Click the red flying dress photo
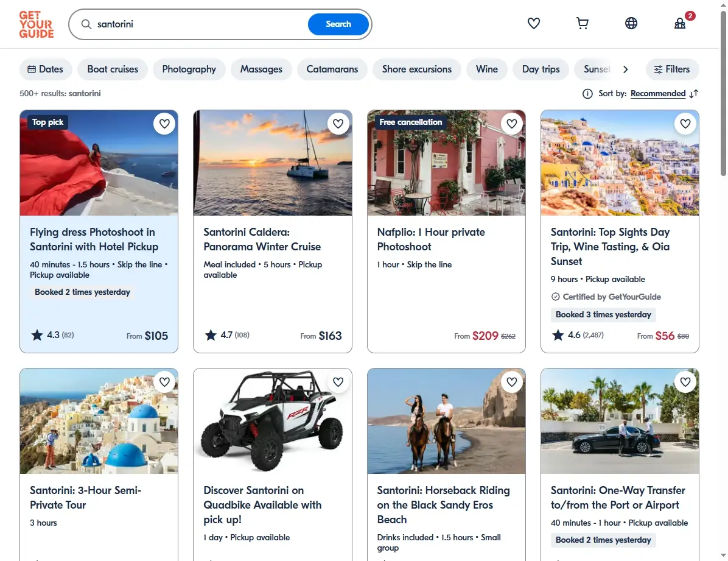728x561 pixels. click(x=99, y=163)
